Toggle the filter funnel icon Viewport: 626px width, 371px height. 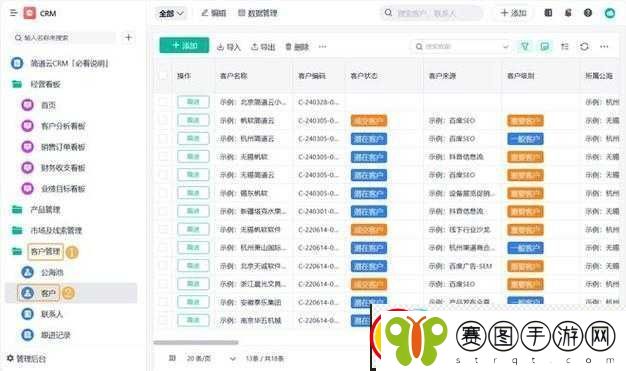pyautogui.click(x=525, y=46)
